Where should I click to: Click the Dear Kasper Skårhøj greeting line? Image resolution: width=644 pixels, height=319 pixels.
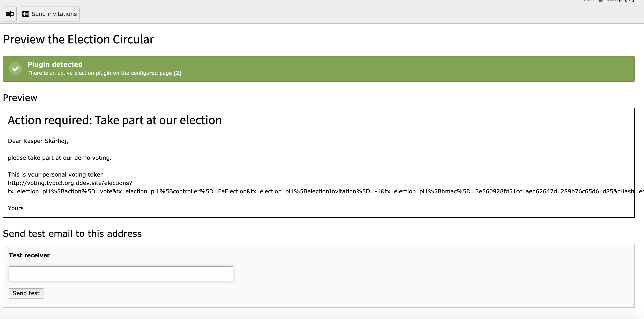point(38,141)
